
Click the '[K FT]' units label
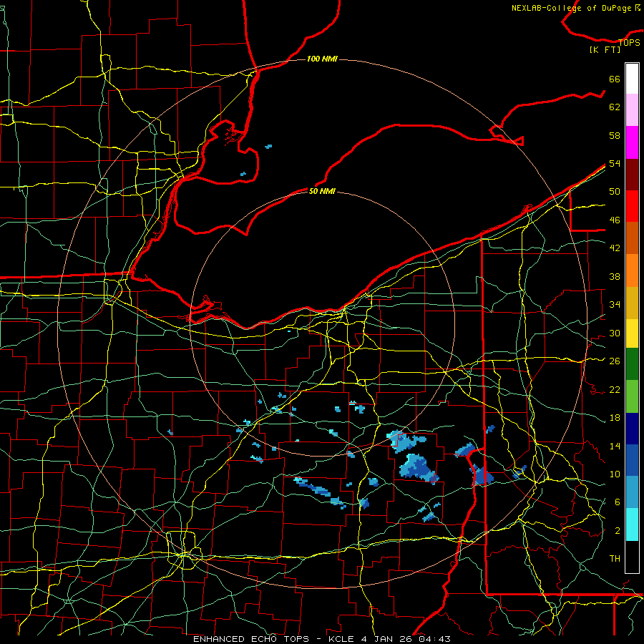pyautogui.click(x=605, y=50)
